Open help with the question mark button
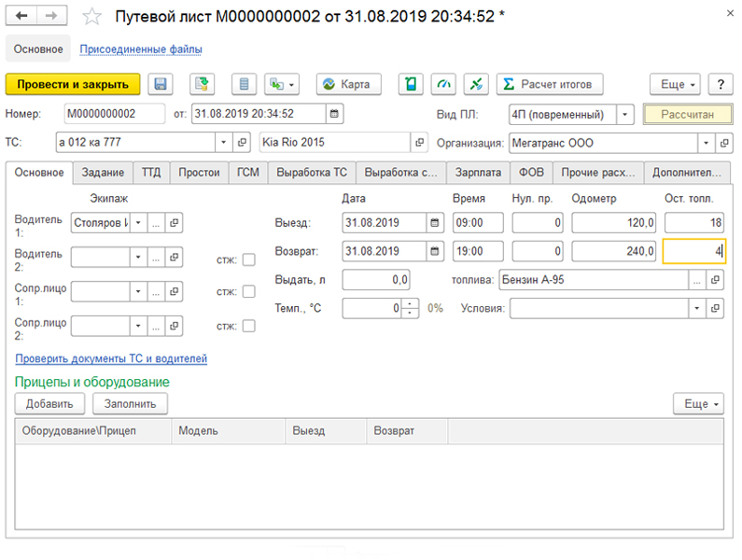The height and width of the screenshot is (560, 742). coord(721,84)
